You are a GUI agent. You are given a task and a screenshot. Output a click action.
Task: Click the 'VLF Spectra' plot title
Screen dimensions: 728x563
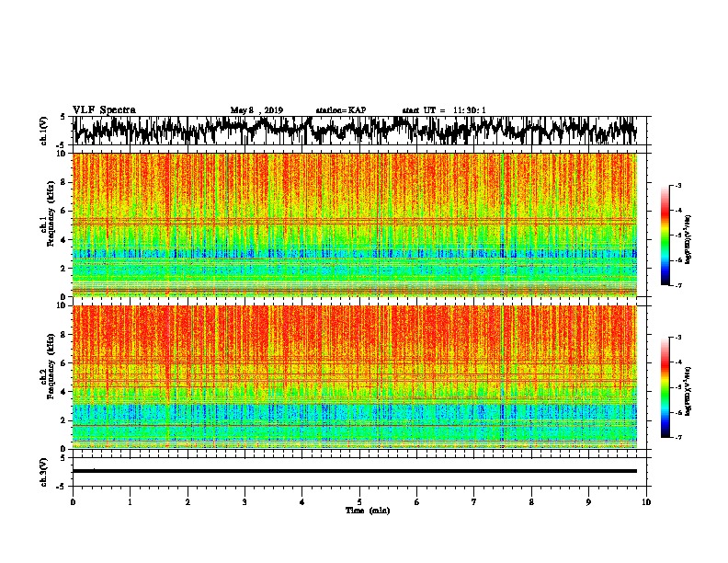point(104,110)
